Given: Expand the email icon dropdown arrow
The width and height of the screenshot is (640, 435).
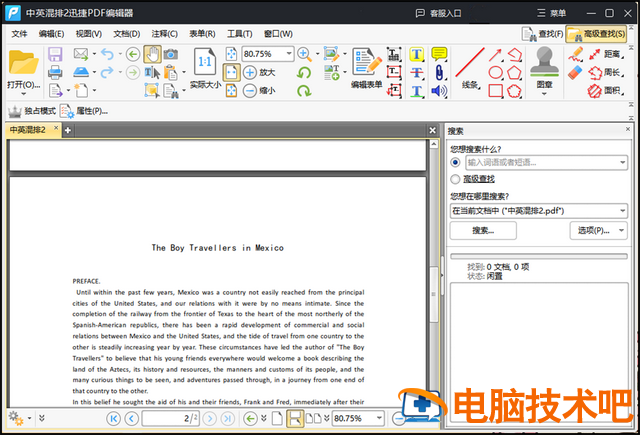Looking at the screenshot, I should pyautogui.click(x=94, y=54).
